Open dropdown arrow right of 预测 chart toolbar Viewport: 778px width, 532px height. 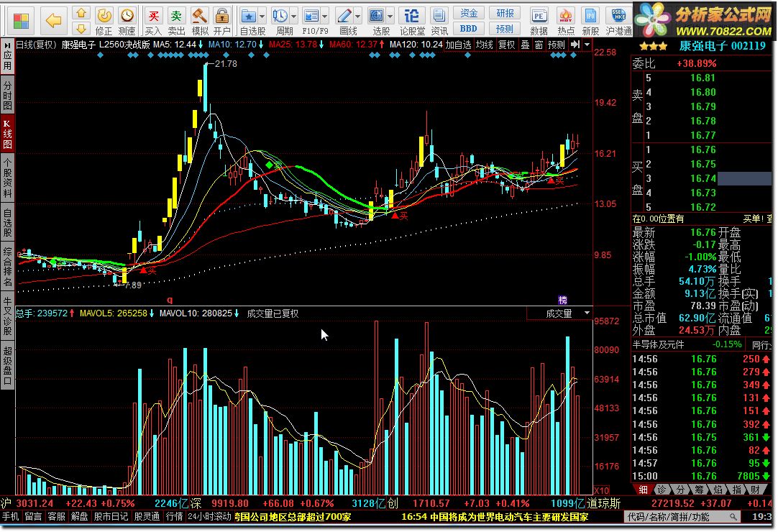coord(587,45)
